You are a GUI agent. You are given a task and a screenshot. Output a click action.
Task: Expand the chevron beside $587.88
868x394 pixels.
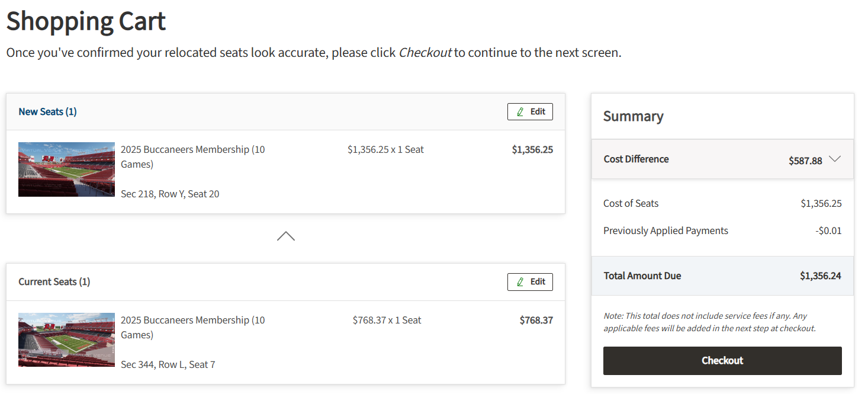(x=835, y=159)
